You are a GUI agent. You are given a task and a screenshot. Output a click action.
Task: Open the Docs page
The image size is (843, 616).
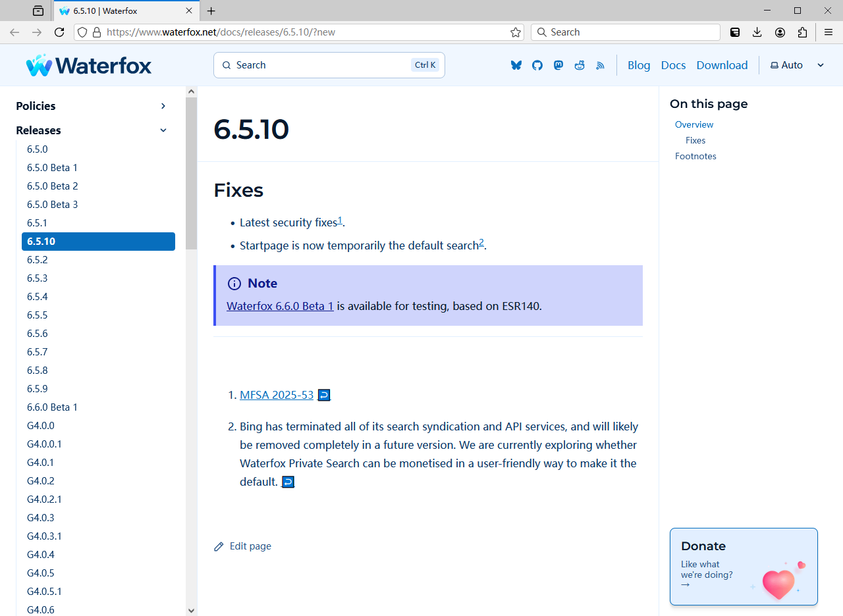point(673,65)
